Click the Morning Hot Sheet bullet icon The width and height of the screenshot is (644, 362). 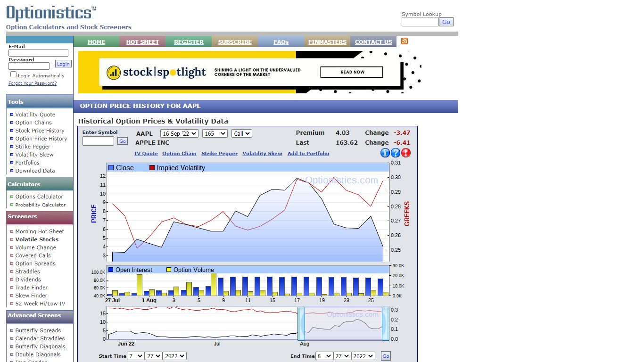pos(12,231)
